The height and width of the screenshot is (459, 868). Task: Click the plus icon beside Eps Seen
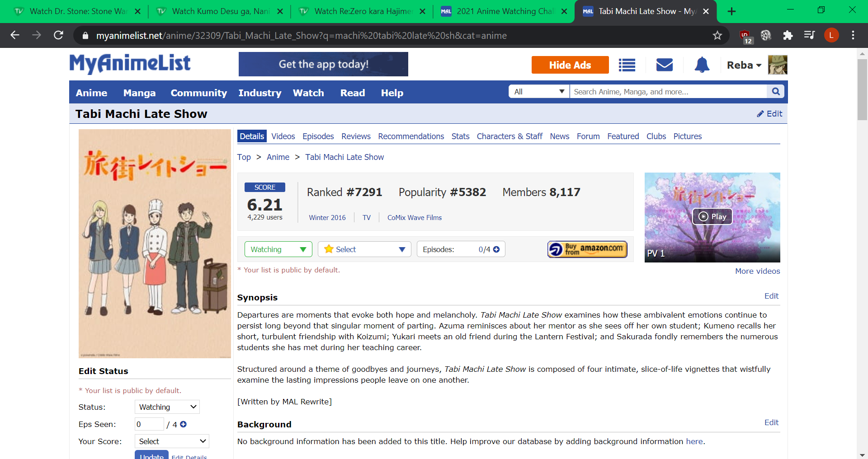click(183, 424)
